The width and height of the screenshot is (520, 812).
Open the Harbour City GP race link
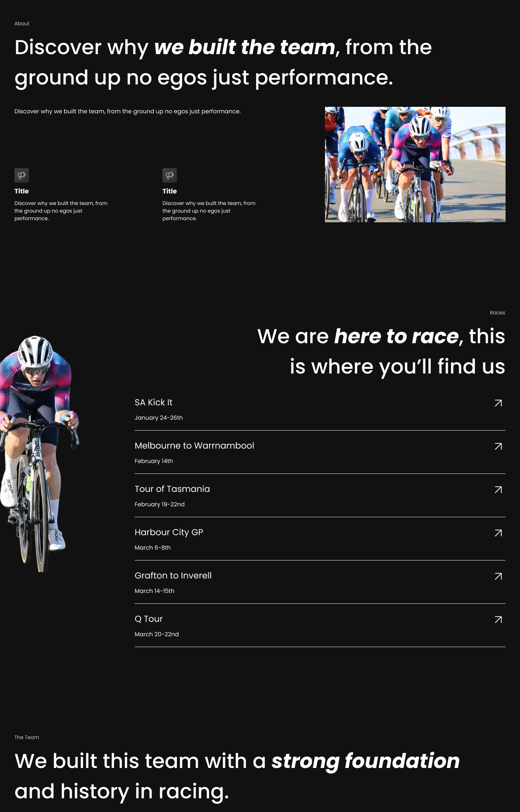[x=169, y=532]
